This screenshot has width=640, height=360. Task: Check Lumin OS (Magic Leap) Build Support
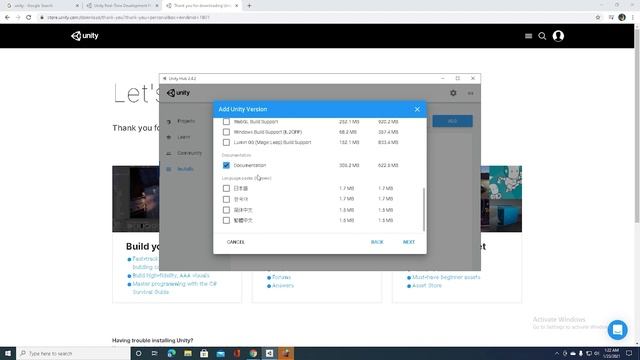point(226,142)
